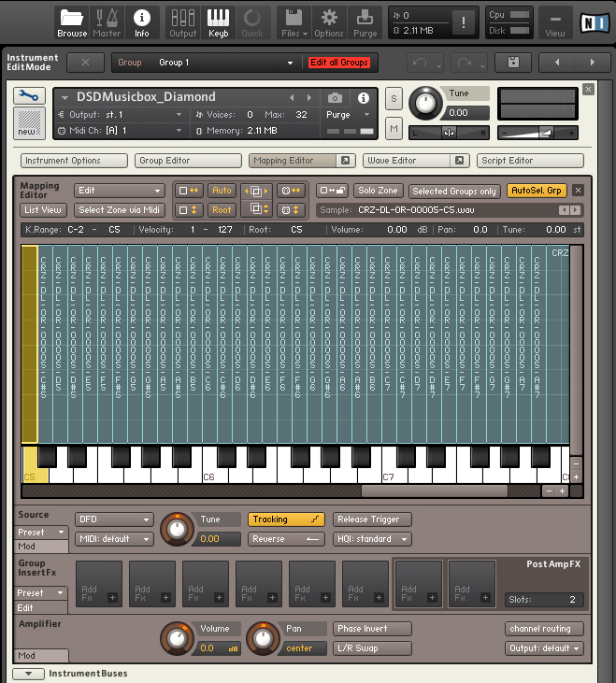The image size is (616, 683).
Task: Detach Mapping Editor with its pop-out icon
Action: click(x=346, y=161)
